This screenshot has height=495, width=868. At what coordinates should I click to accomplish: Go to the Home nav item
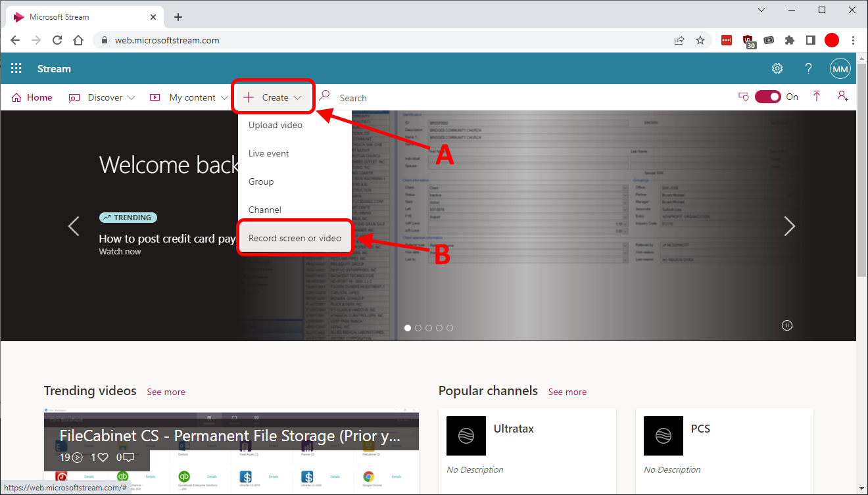pos(32,97)
